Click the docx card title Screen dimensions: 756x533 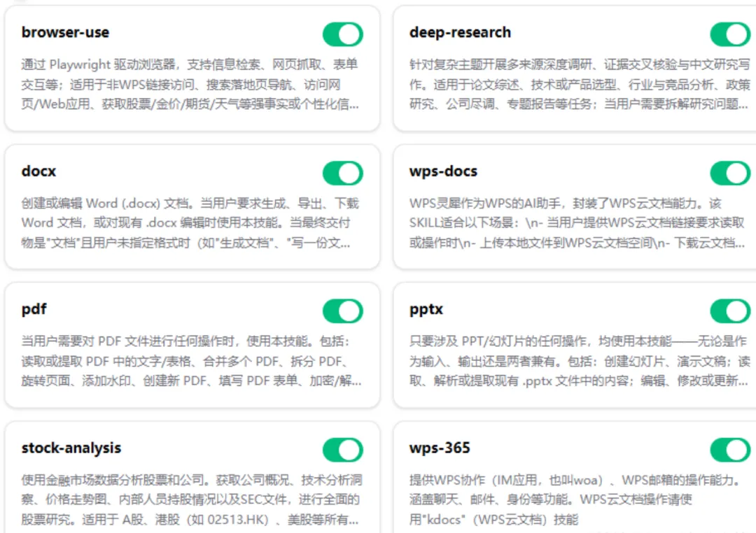coord(38,171)
